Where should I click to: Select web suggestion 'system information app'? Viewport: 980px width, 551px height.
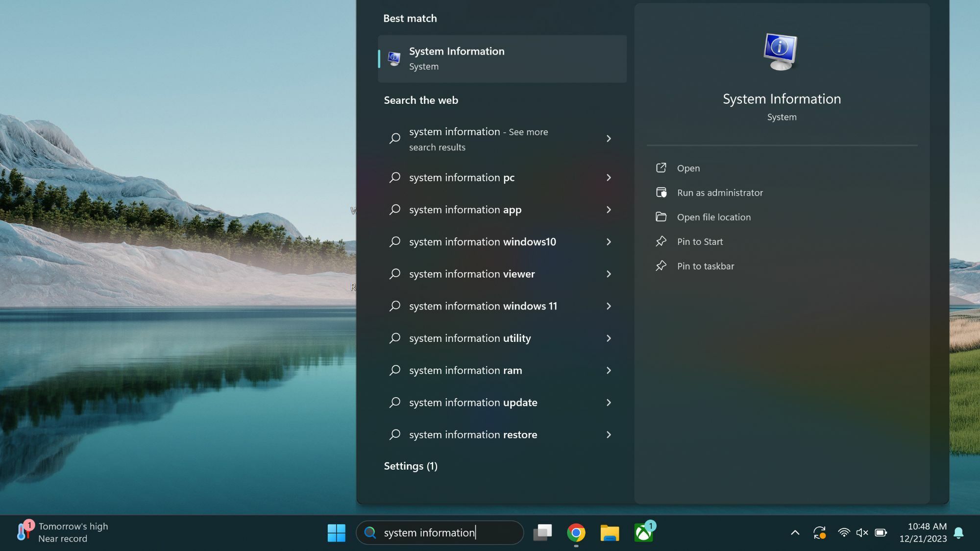click(502, 210)
